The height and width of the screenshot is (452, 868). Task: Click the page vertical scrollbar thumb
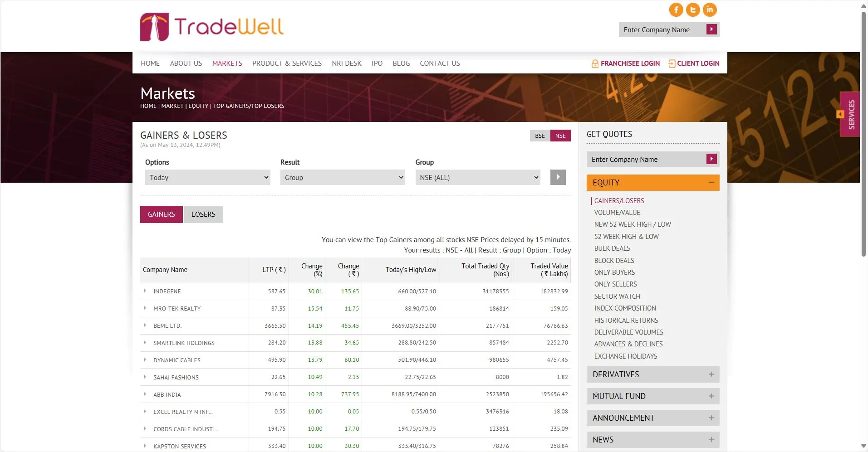pos(863,134)
